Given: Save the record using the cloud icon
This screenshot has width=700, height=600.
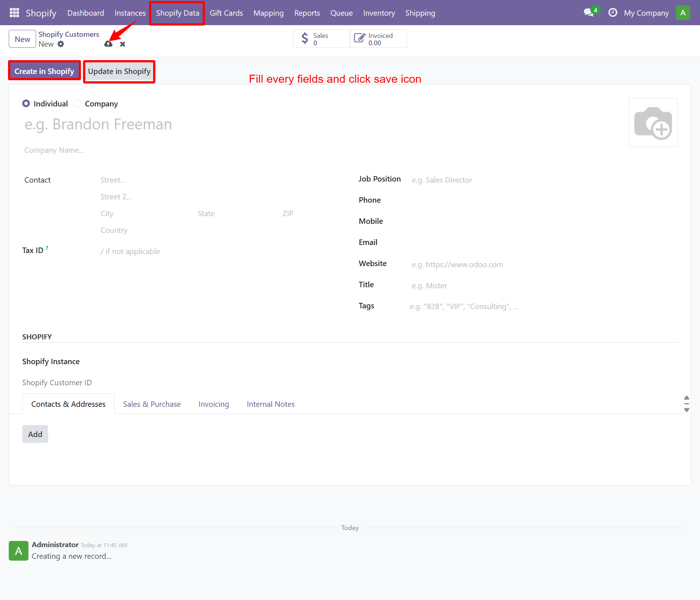Looking at the screenshot, I should [x=108, y=44].
